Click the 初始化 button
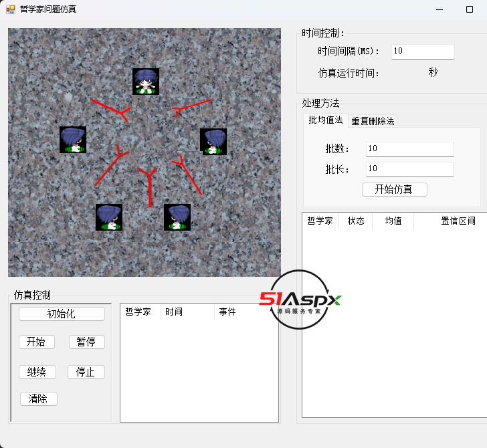487x448 pixels. [x=62, y=314]
